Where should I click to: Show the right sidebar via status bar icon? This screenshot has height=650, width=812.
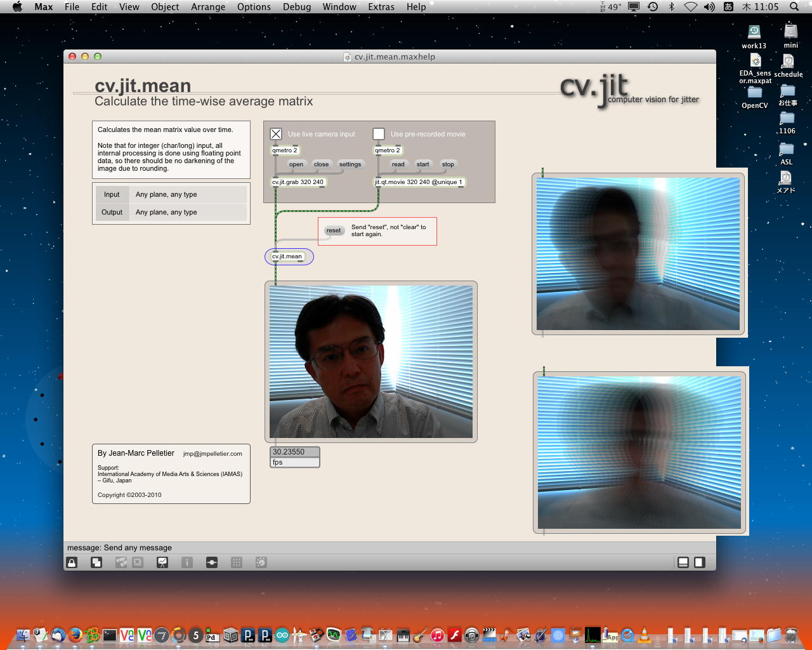pos(699,562)
